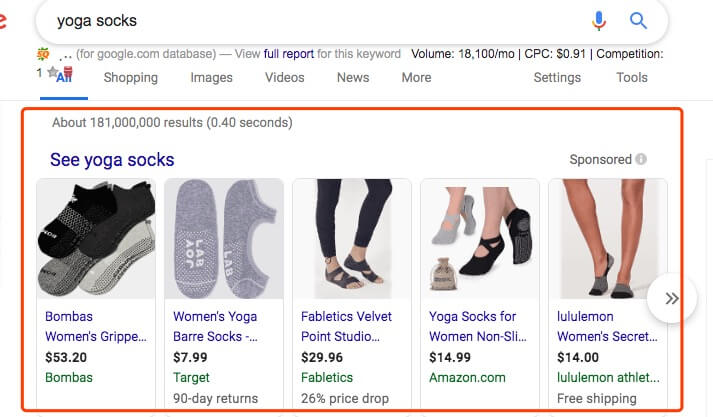Click the Sponsored info icon
Image resolution: width=713 pixels, height=417 pixels.
click(641, 159)
